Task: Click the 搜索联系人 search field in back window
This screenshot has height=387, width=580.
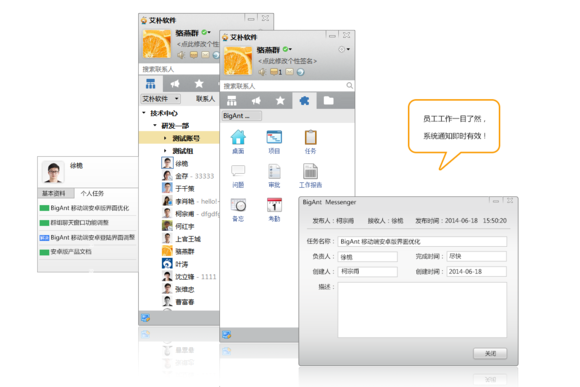Action: click(x=179, y=69)
